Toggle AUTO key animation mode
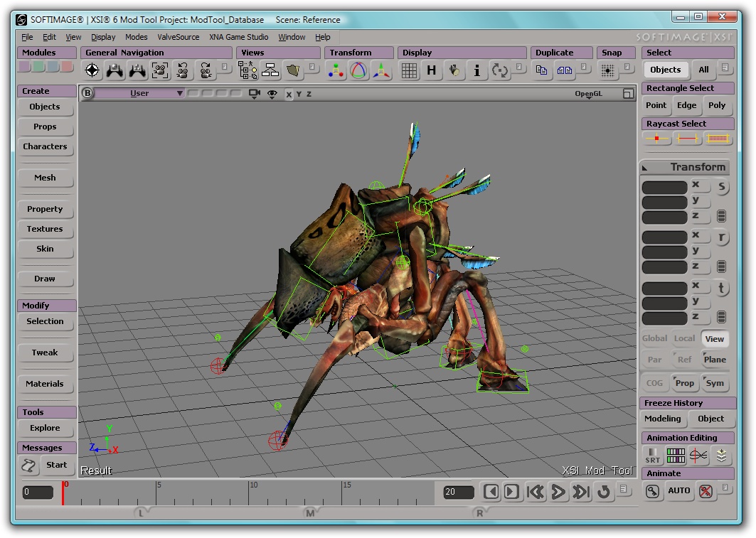Image resolution: width=756 pixels, height=538 pixels. 679,490
